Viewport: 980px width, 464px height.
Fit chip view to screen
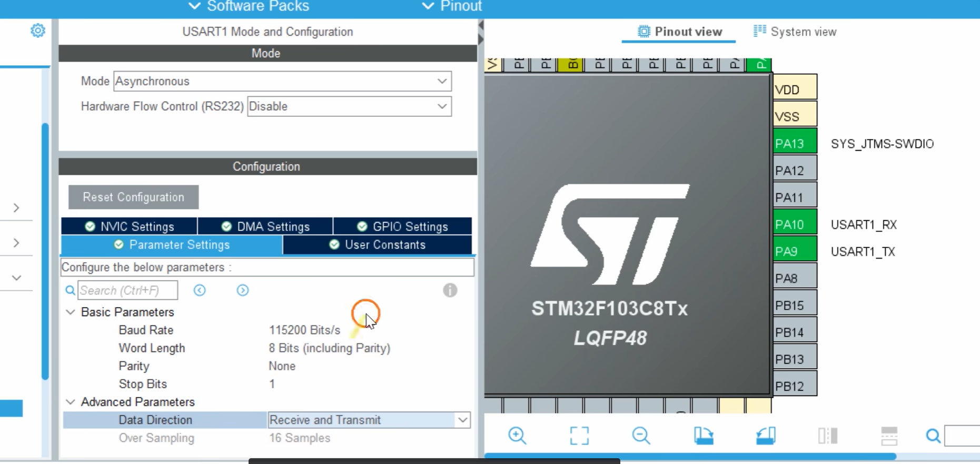[x=579, y=436]
